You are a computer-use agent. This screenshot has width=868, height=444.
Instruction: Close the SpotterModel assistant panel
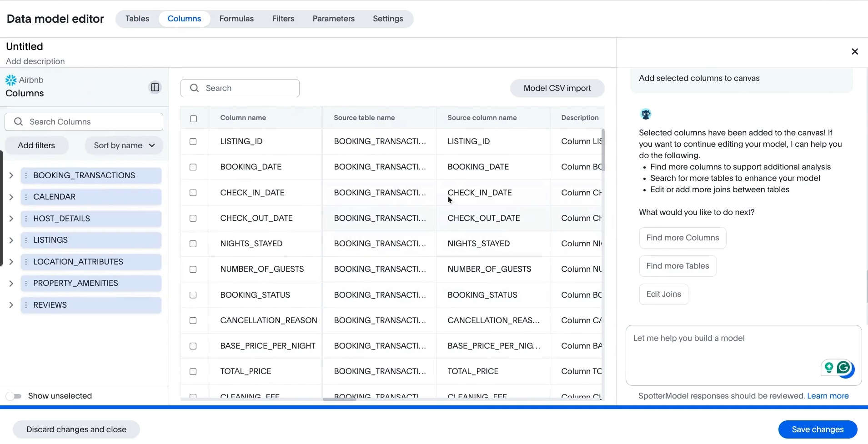click(x=854, y=52)
